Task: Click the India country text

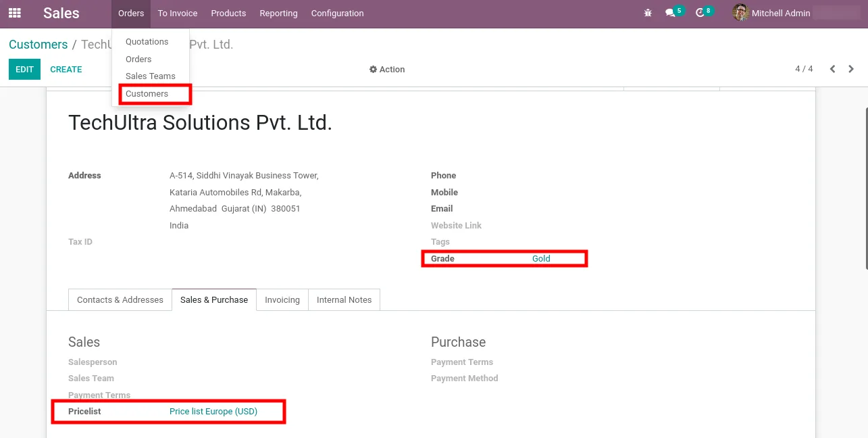Action: [x=179, y=226]
